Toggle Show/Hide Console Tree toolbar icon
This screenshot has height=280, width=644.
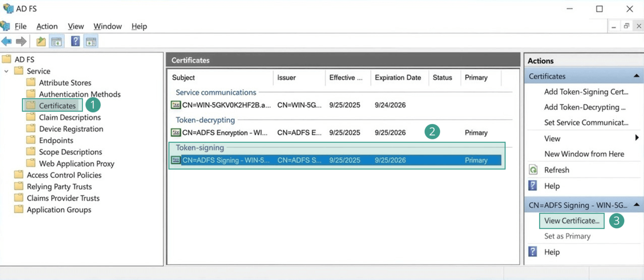click(x=57, y=41)
